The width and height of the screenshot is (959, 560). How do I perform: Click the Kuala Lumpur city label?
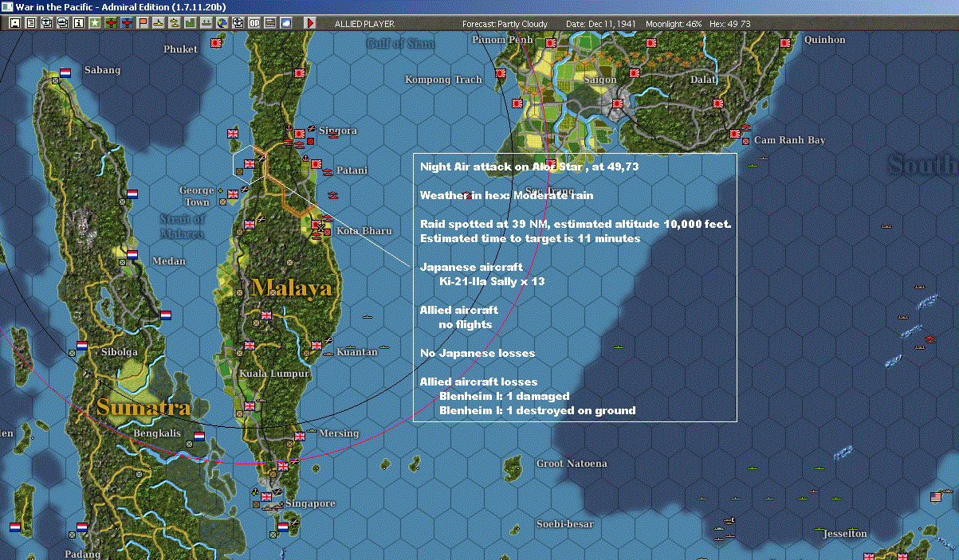click(274, 373)
